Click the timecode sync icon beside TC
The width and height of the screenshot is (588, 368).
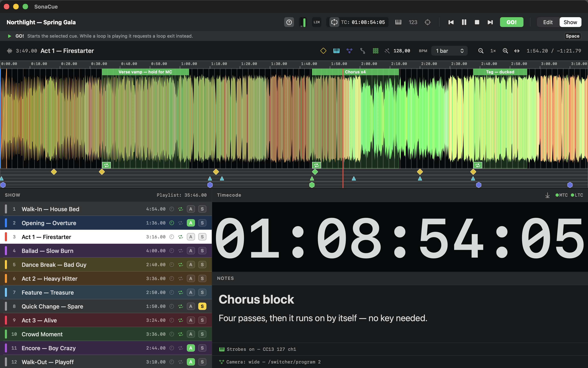pyautogui.click(x=334, y=22)
